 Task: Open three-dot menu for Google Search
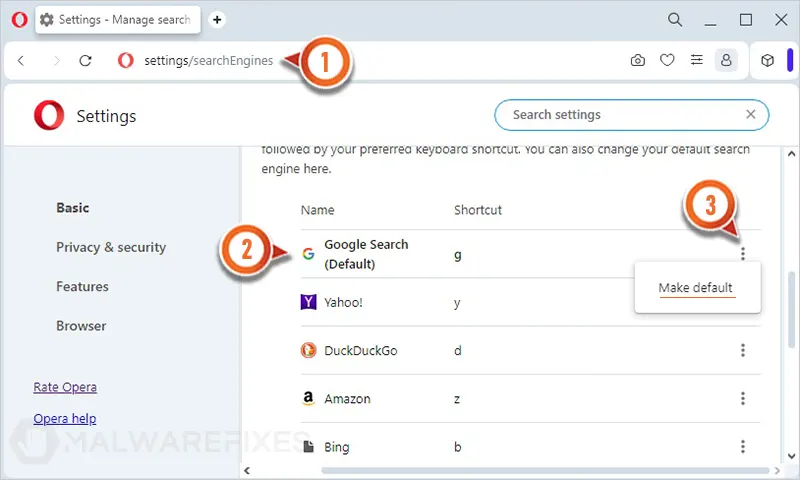[742, 254]
